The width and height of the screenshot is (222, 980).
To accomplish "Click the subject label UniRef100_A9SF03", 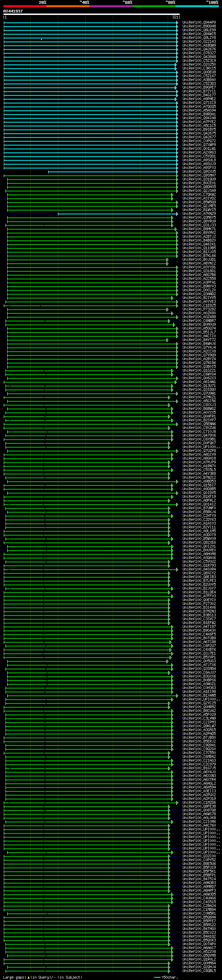I will click(199, 168).
